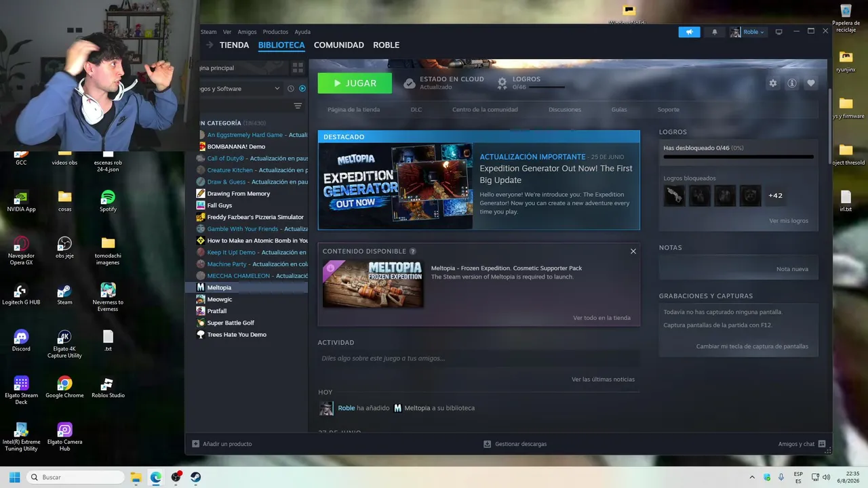Open the Ayuda menu
The width and height of the screenshot is (868, 488).
click(302, 32)
